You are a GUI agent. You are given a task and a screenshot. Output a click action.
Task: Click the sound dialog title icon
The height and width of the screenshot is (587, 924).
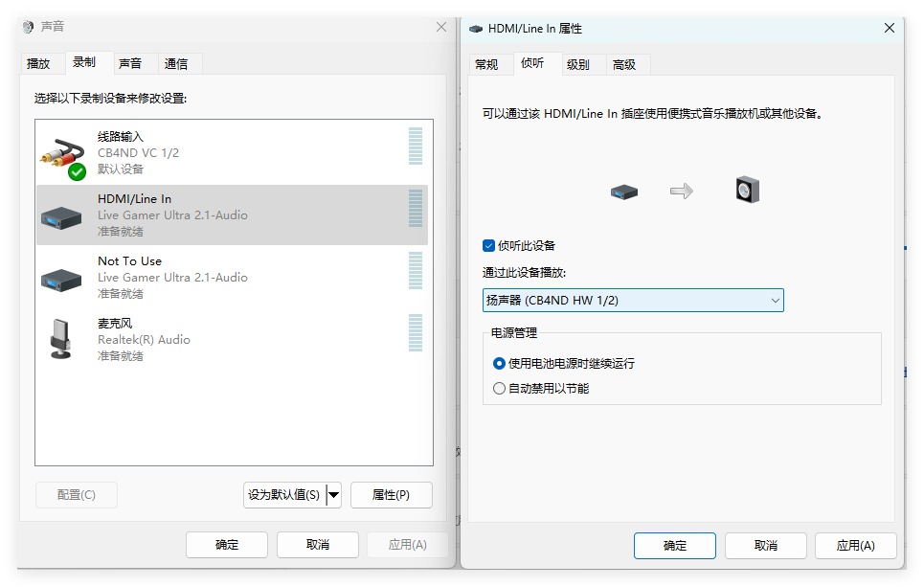coord(28,27)
